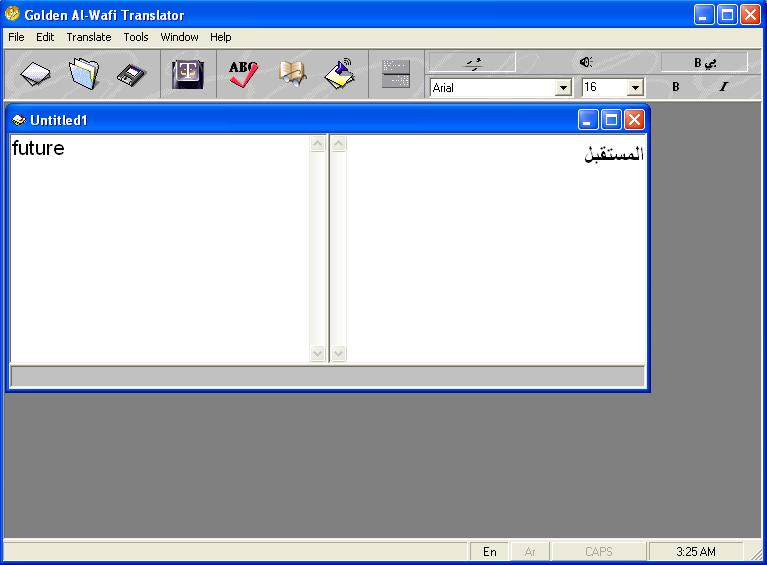Click the Translate scale icon
The width and height of the screenshot is (767, 565).
click(188, 75)
